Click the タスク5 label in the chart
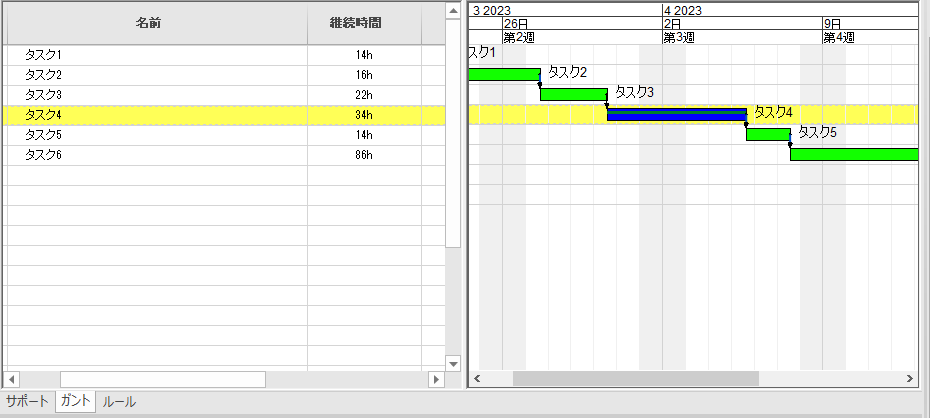Screen dimensions: 930x418 (817, 132)
